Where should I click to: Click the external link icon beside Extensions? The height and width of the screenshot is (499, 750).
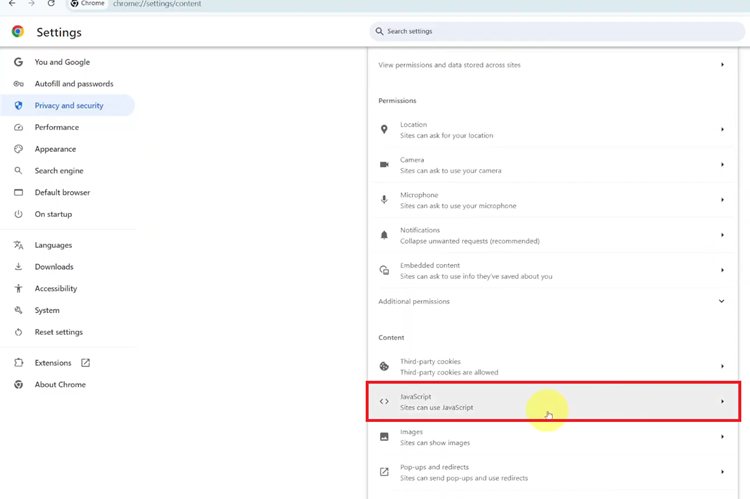(x=85, y=363)
